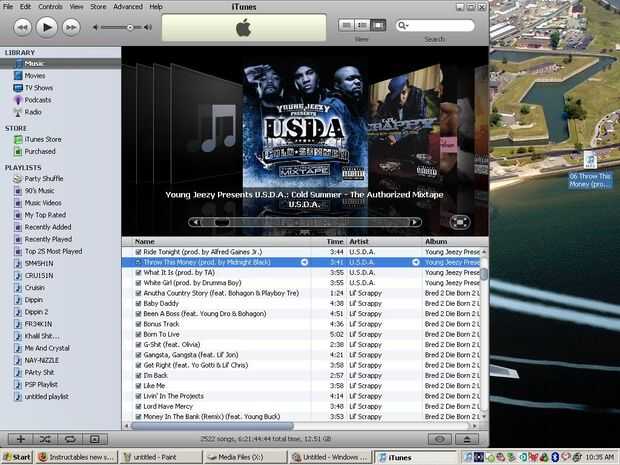The height and width of the screenshot is (465, 620).
Task: Skip to previous track with rewind button
Action: pos(23,27)
